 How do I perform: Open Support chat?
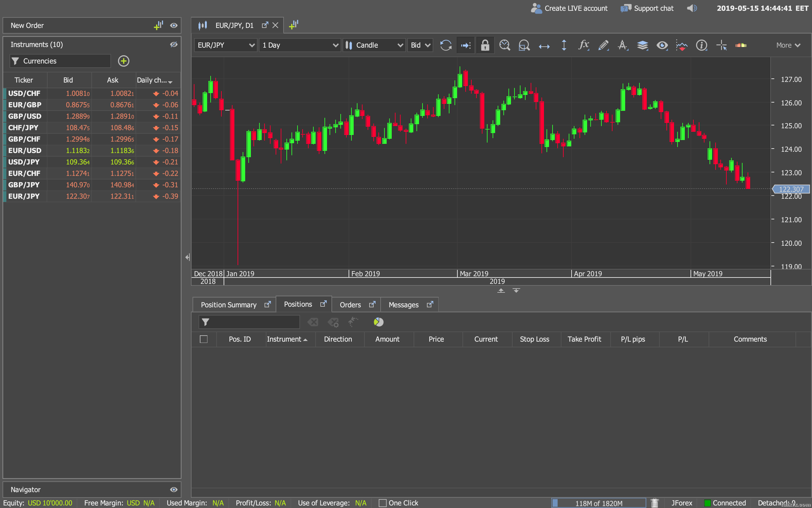(647, 8)
